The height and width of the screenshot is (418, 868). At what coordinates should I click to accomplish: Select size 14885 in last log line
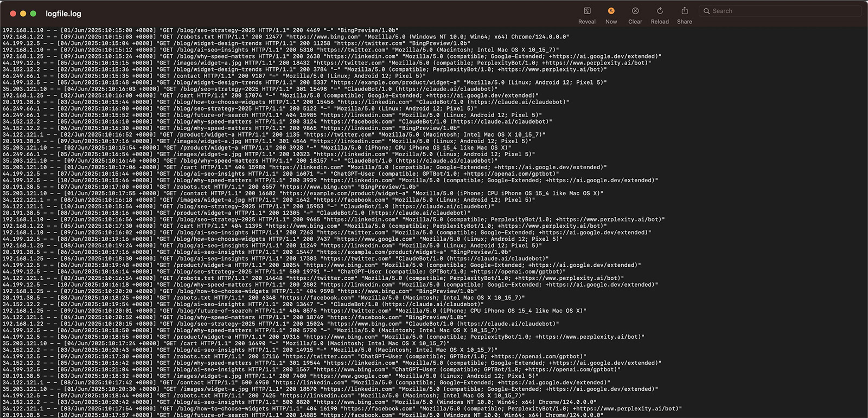pyautogui.click(x=308, y=415)
